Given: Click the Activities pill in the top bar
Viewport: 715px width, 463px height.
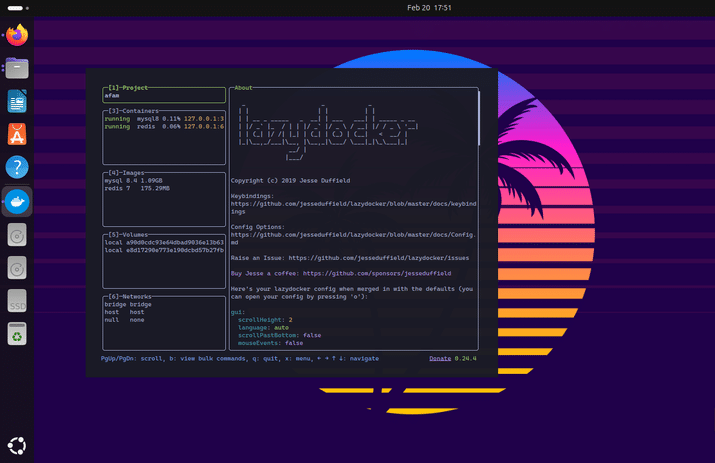Looking at the screenshot, I should (x=15, y=8).
